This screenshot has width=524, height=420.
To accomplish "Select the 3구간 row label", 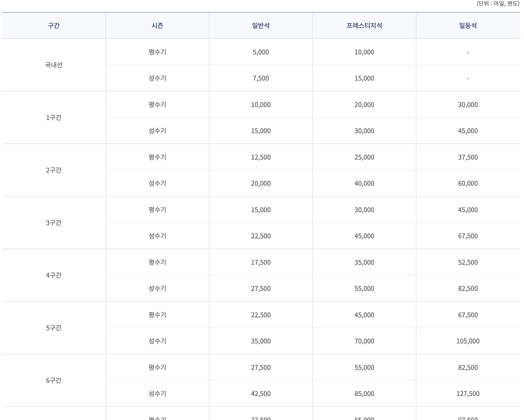I will [54, 223].
